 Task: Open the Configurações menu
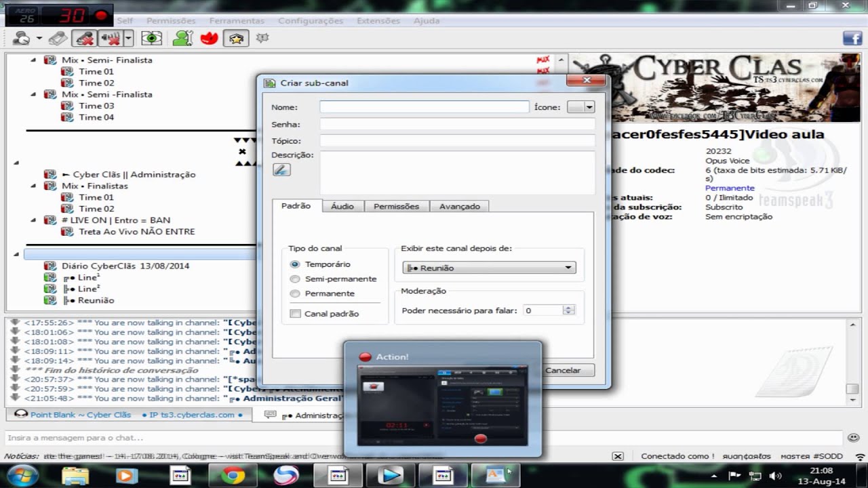coord(311,21)
